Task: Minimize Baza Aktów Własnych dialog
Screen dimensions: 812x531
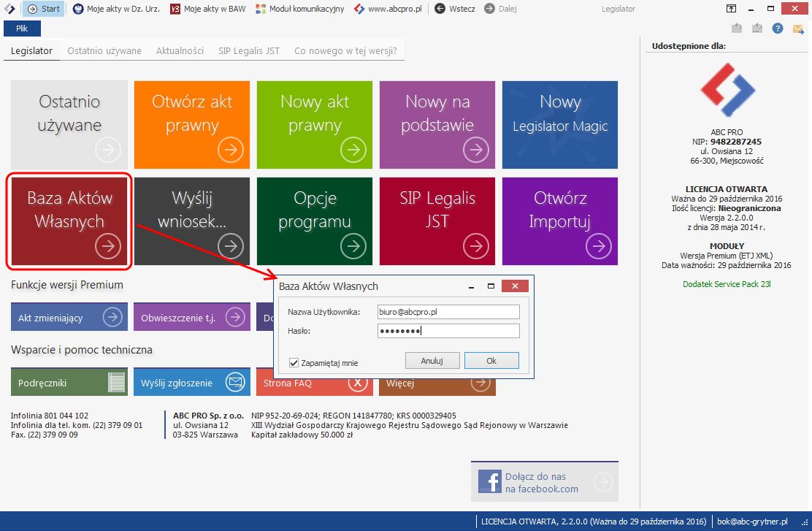Action: (471, 286)
